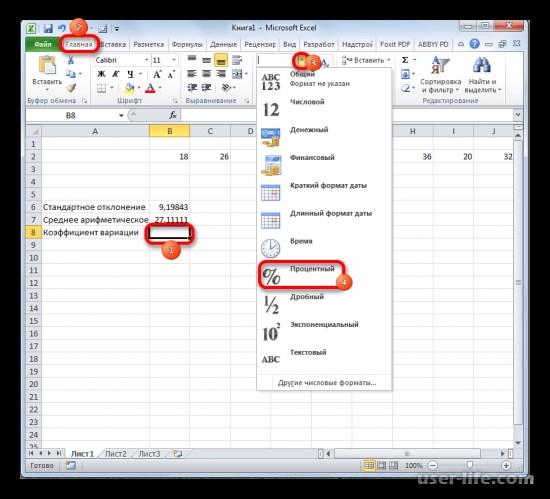Click the insert function fx icon
This screenshot has height=499, width=550.
tap(173, 115)
